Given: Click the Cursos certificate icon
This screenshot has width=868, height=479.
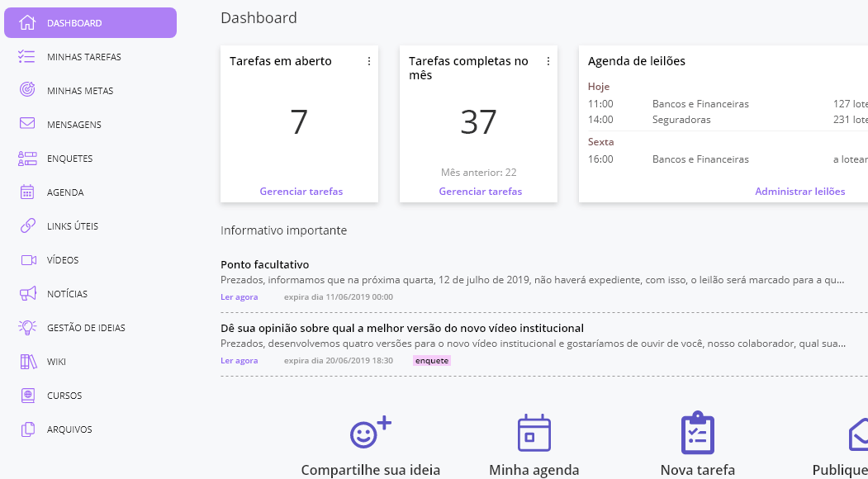Looking at the screenshot, I should coord(28,396).
